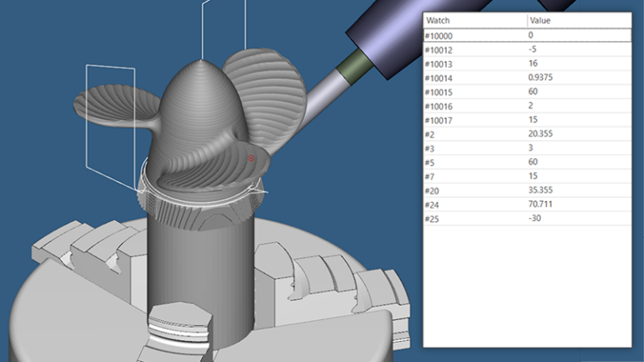Click the value 16 for #10013
Screen dimensions: 644x362
533,62
